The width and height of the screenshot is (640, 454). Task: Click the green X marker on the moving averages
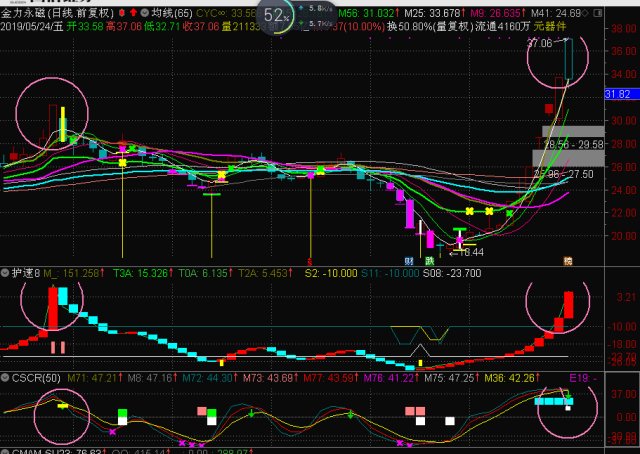(510, 211)
